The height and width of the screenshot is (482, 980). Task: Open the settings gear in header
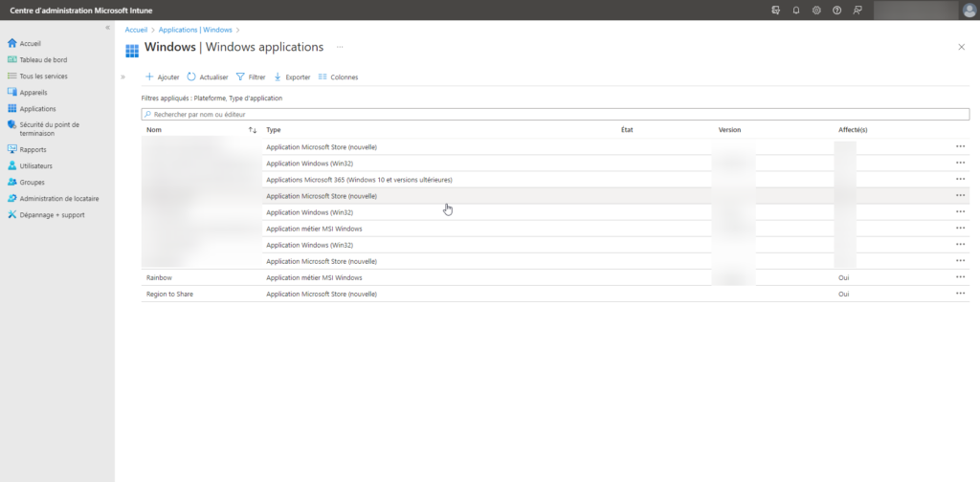click(816, 10)
